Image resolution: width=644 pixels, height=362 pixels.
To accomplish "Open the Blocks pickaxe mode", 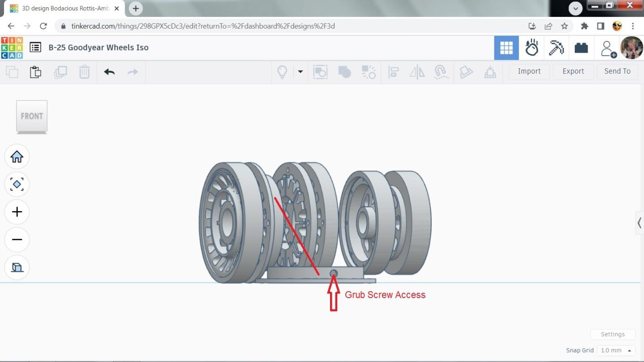I will point(556,48).
